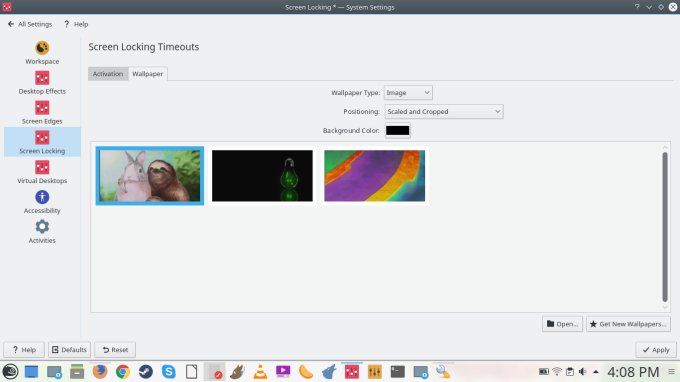Viewport: 680px width, 382px height.
Task: Open the orange crescent taskbar app
Action: [x=306, y=372]
